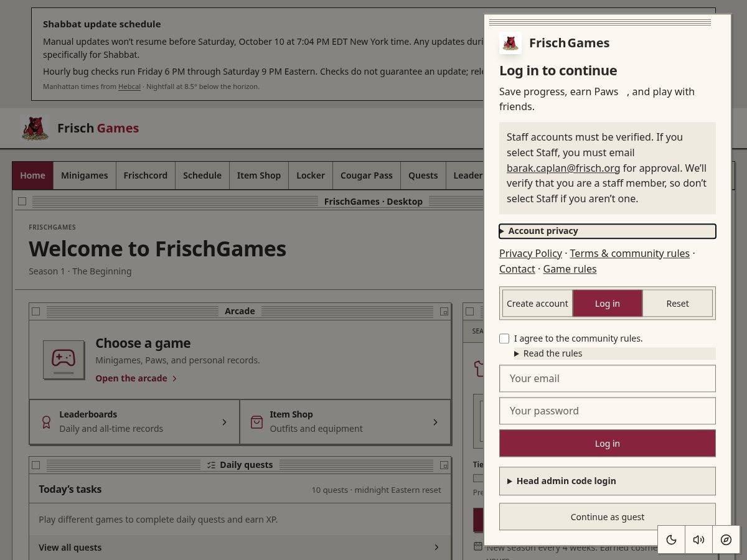This screenshot has height=560, width=747.
Task: Click 'Choose a game' heading
Action: point(143,343)
